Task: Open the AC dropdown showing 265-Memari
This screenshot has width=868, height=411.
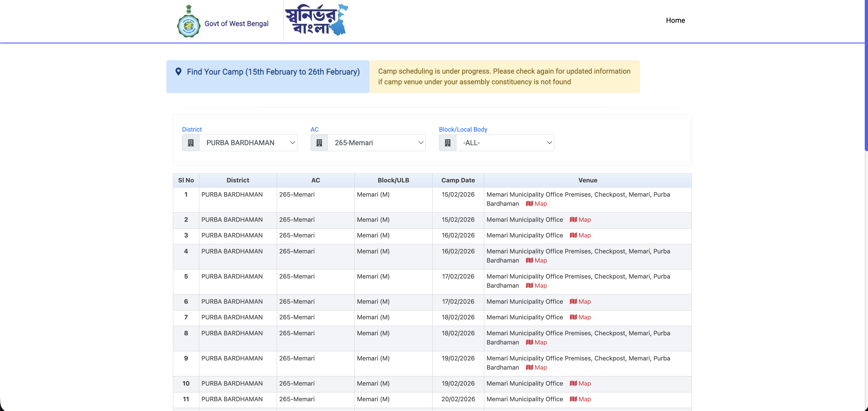Action: (x=377, y=143)
